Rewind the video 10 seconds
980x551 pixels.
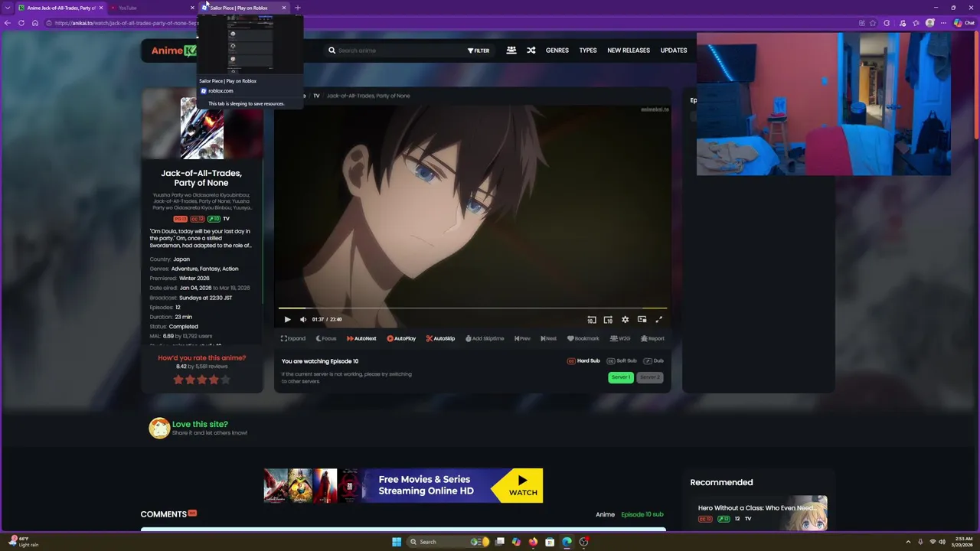(x=592, y=319)
